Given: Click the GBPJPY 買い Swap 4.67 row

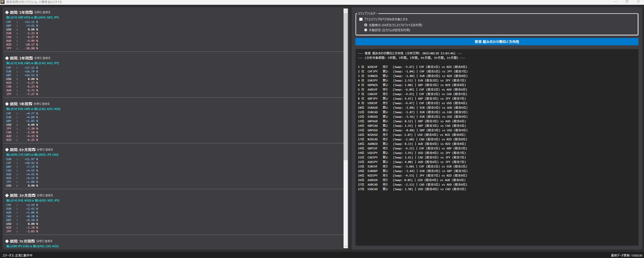Looking at the screenshot, I should (412, 99).
